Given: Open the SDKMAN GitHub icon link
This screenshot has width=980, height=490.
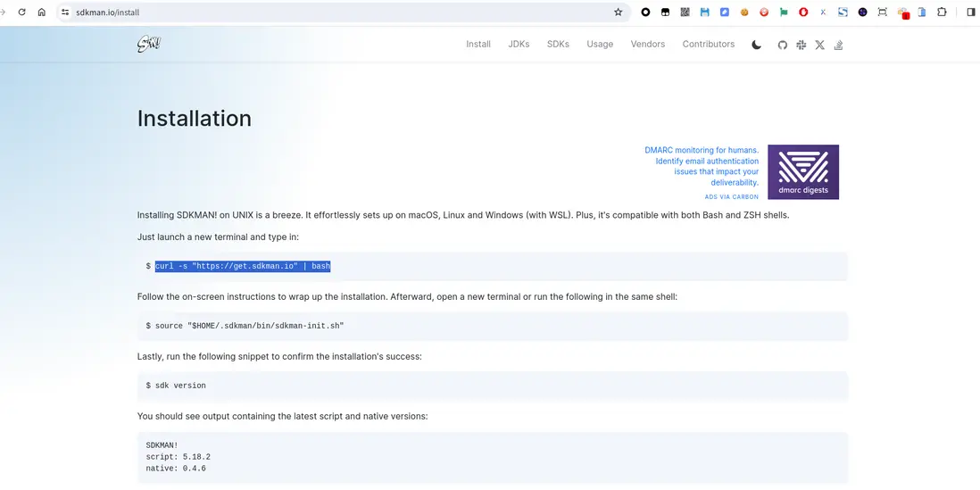Looking at the screenshot, I should (783, 45).
